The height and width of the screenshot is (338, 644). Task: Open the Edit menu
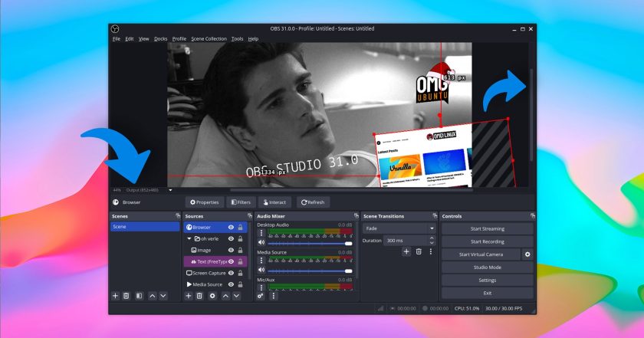[x=130, y=38]
